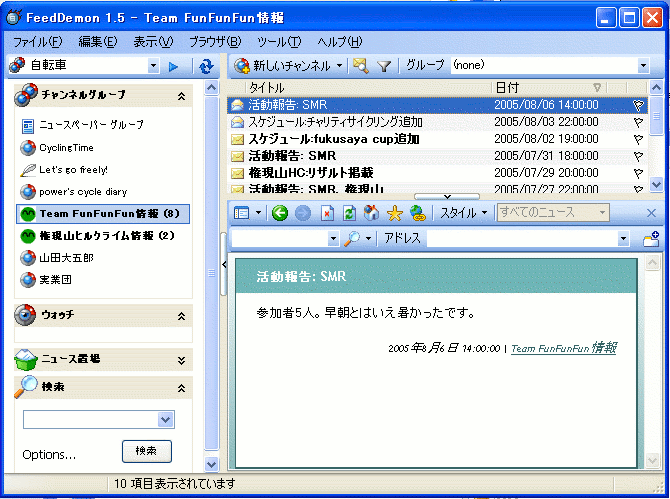Viewport: 670px width, 499px height.
Task: Open the Team FunFunFun情報 link
Action: pyautogui.click(x=563, y=349)
